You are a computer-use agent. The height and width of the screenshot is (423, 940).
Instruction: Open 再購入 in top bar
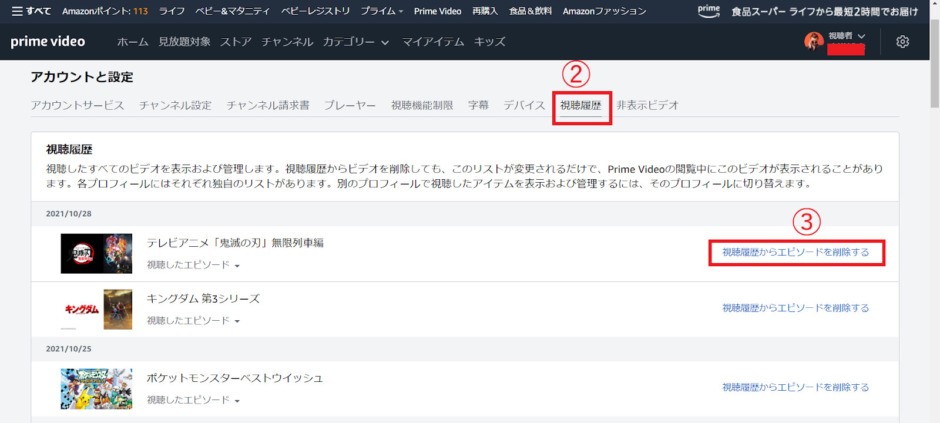click(485, 11)
